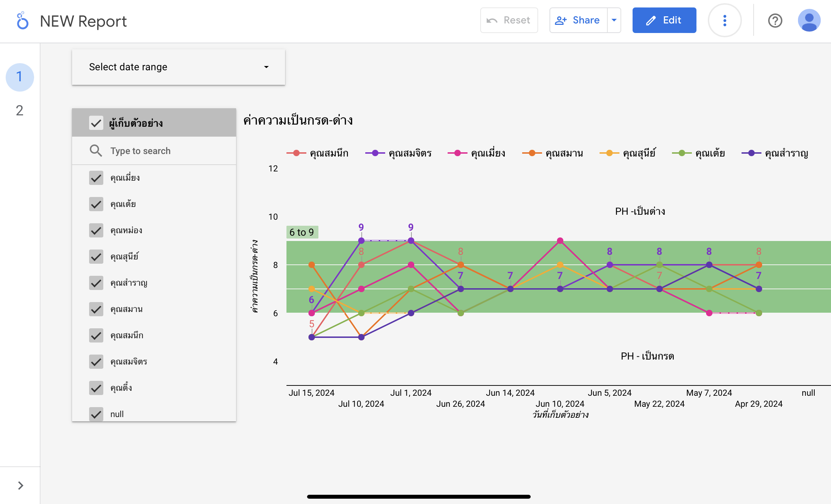Open the user account avatar
831x504 pixels.
(809, 21)
